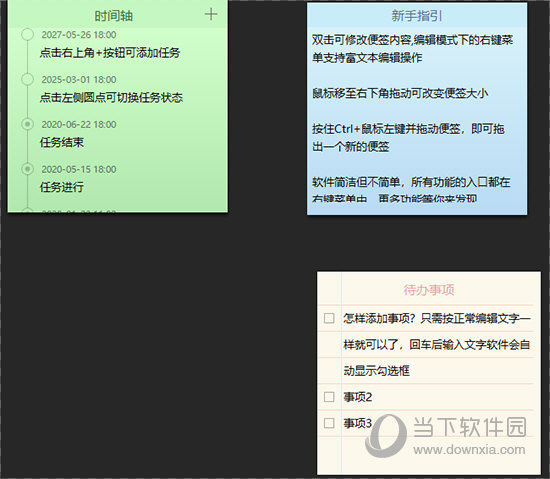
Task: Click the 待办事项 note title
Action: [x=429, y=290]
